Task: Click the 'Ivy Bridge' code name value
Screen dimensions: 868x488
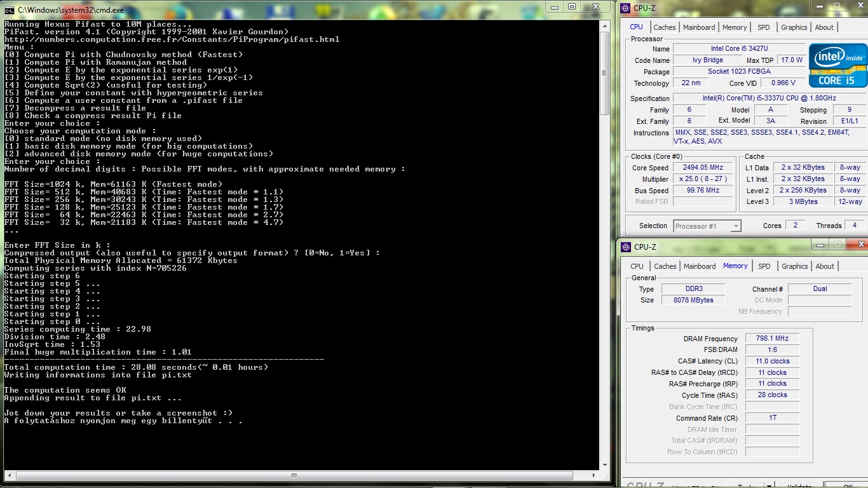Action: 707,60
